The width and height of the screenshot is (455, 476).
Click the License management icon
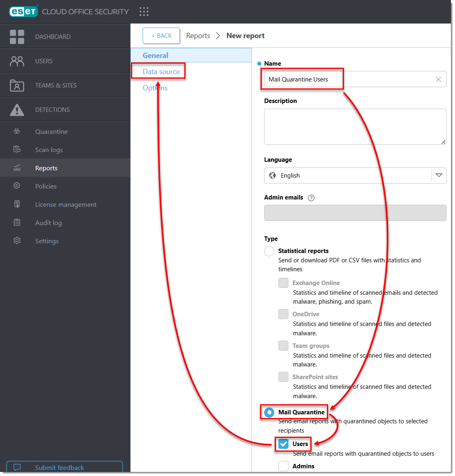pos(17,205)
